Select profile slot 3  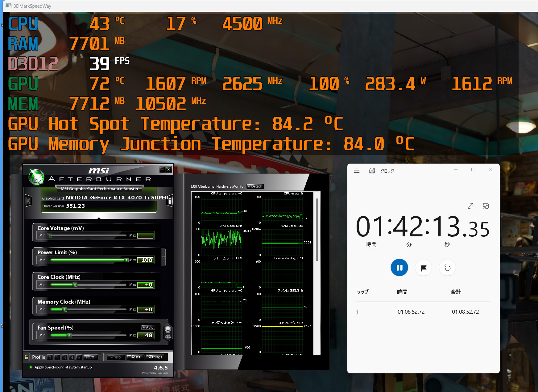click(x=64, y=357)
